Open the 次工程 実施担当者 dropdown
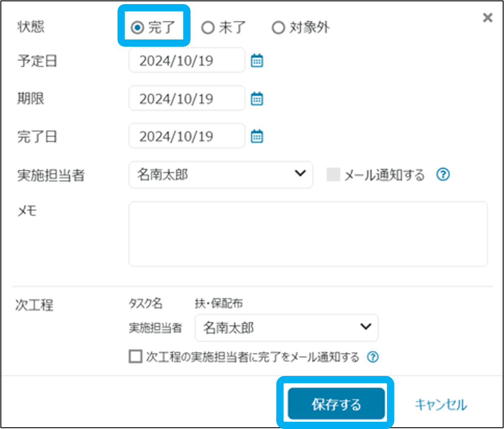The width and height of the screenshot is (504, 429). point(286,327)
